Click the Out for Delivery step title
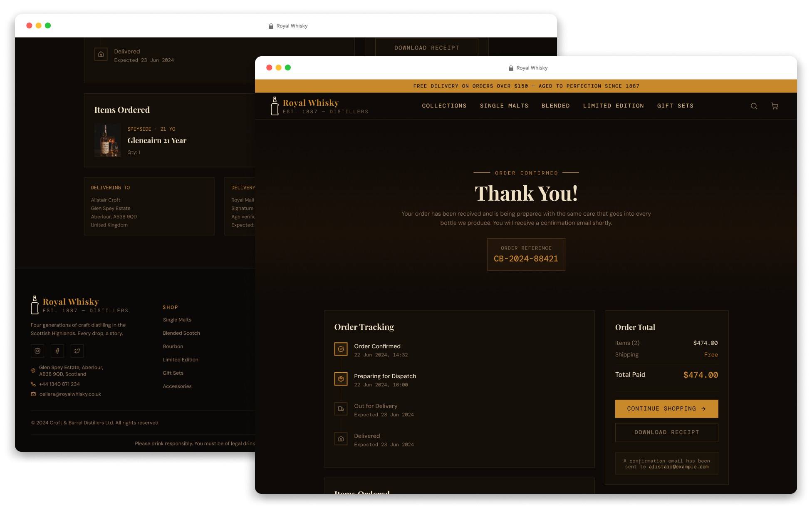Viewport: 812px width, 508px height. click(x=376, y=406)
